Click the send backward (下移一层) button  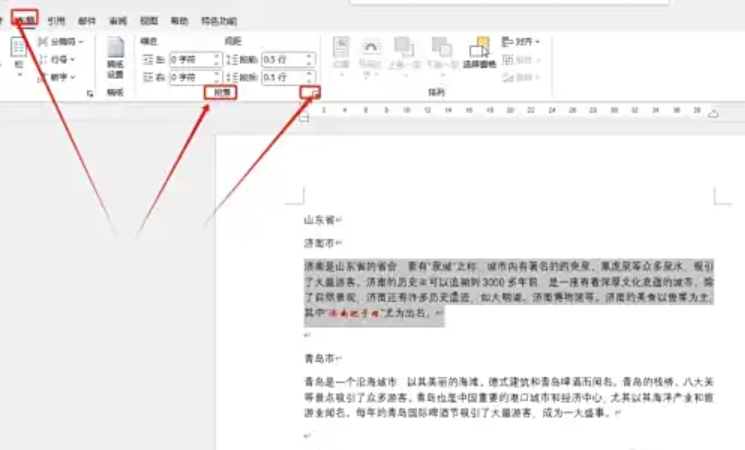tap(442, 56)
